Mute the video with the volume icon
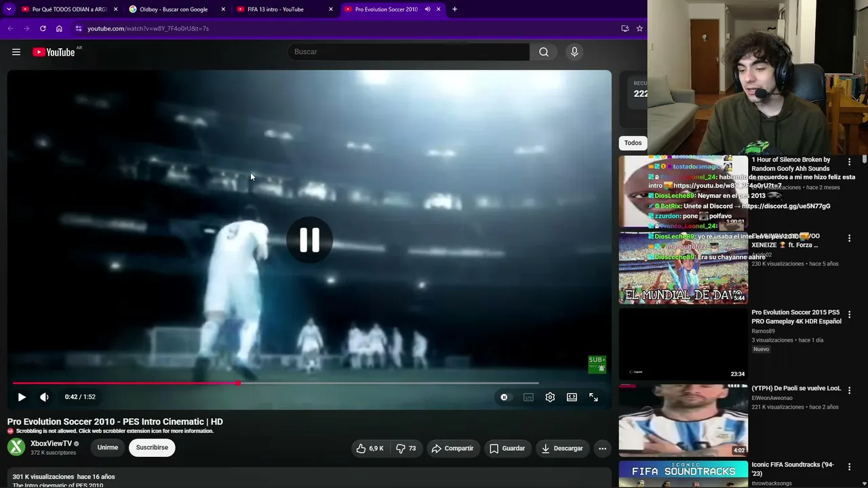This screenshot has width=868, height=488. (44, 397)
